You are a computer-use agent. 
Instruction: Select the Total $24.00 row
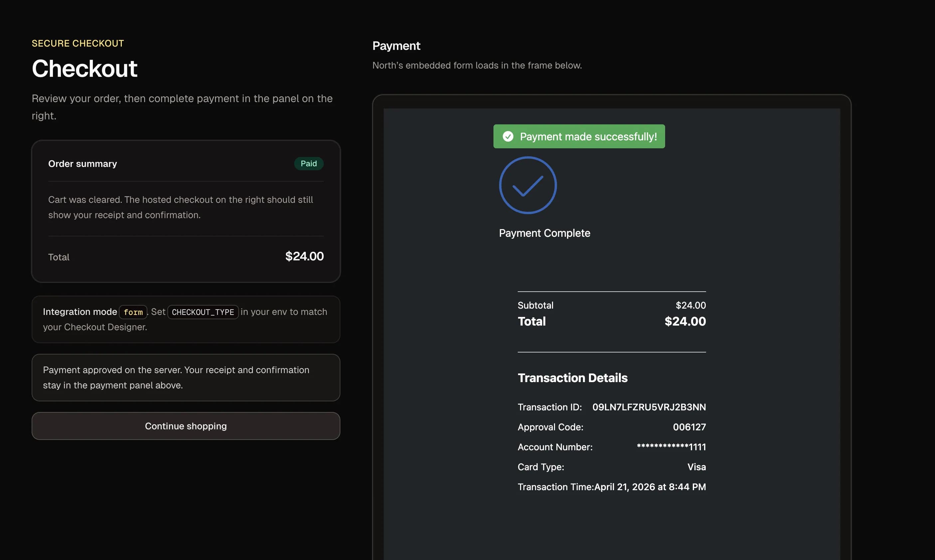[612, 321]
